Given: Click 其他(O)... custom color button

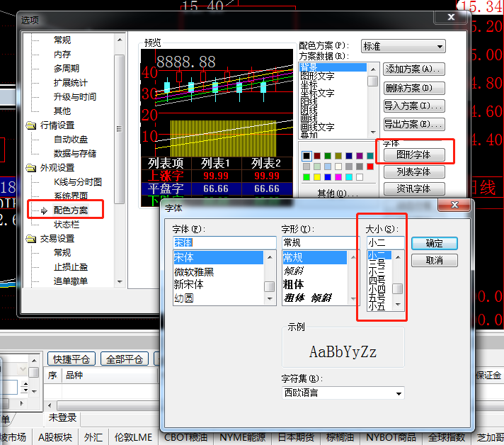Looking at the screenshot, I should [338, 193].
